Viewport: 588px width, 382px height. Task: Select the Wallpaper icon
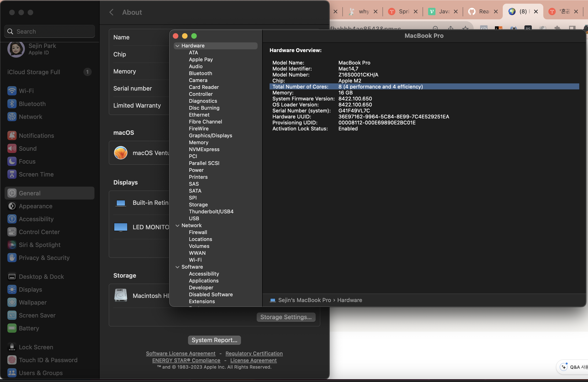(x=12, y=302)
